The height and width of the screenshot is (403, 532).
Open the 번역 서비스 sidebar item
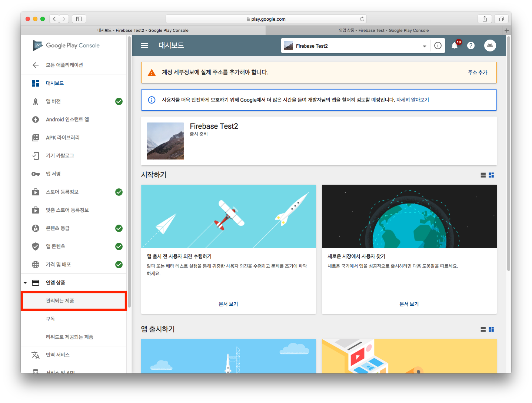point(74,355)
